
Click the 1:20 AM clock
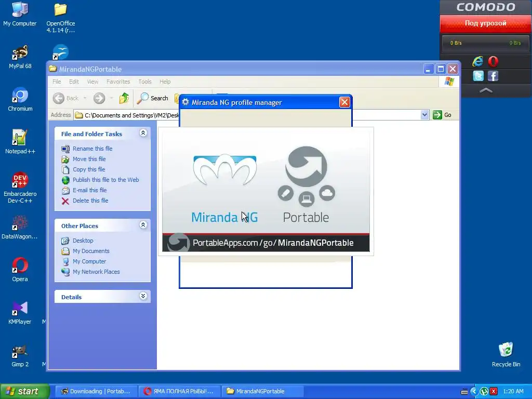[x=513, y=392]
